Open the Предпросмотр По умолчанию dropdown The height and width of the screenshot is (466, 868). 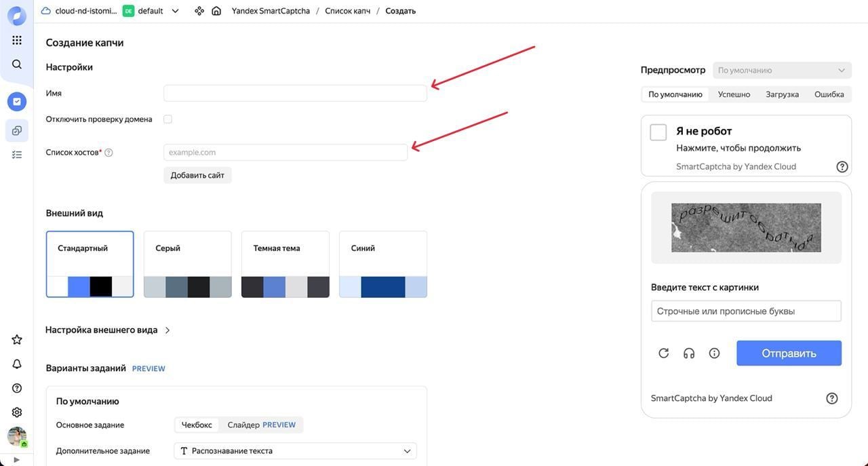pos(782,70)
